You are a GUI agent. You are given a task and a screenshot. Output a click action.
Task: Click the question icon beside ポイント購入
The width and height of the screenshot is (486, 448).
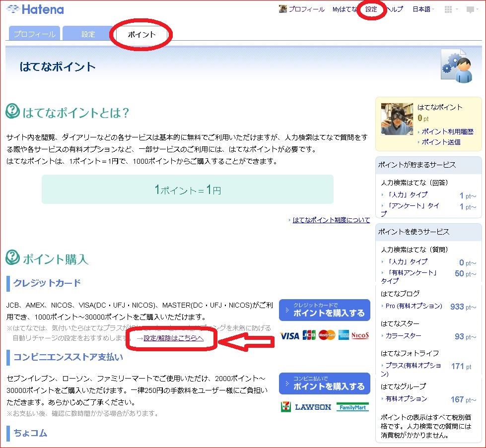pyautogui.click(x=13, y=257)
